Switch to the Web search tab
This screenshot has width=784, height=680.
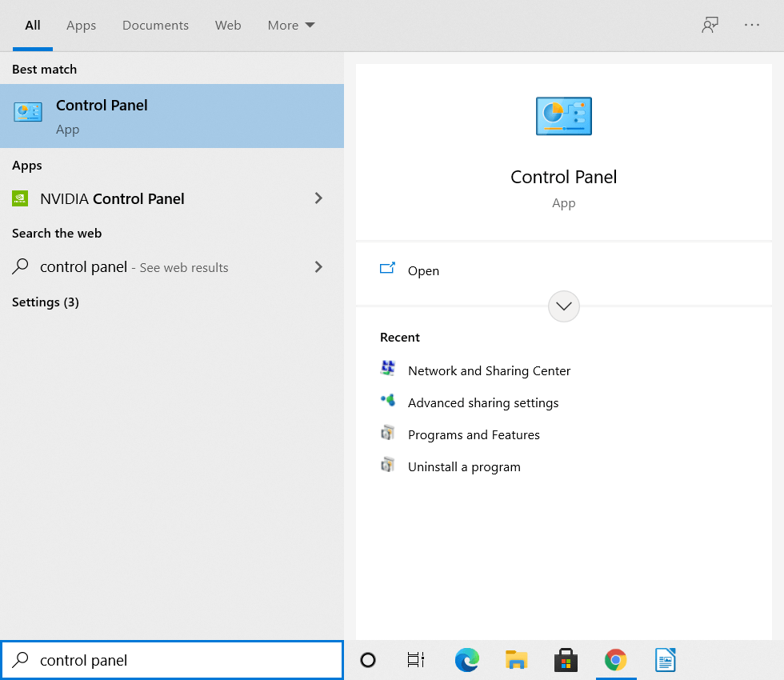coord(228,25)
